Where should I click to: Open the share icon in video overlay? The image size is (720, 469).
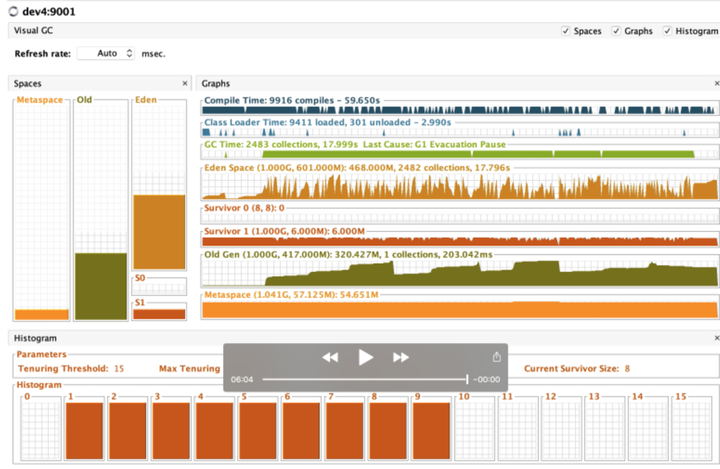pos(496,357)
